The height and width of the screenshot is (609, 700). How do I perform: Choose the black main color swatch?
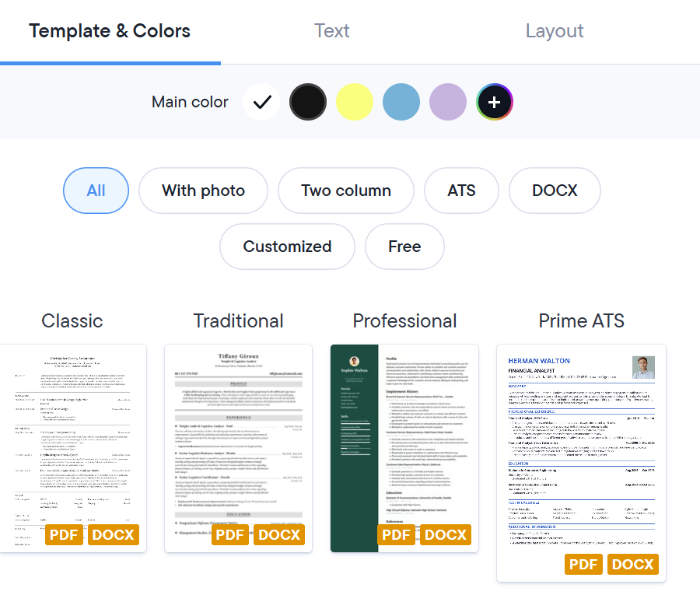pos(308,102)
